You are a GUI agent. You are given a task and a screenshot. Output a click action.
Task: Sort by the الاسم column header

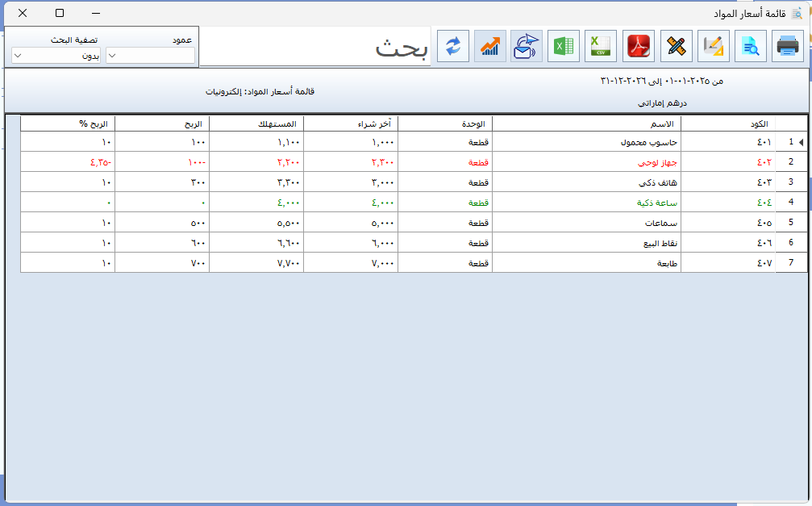click(x=586, y=123)
